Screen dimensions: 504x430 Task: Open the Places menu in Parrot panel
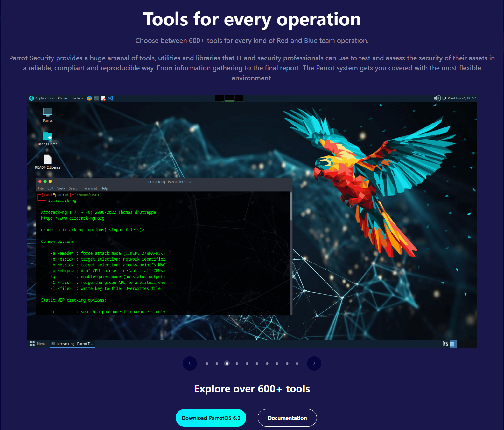[63, 98]
